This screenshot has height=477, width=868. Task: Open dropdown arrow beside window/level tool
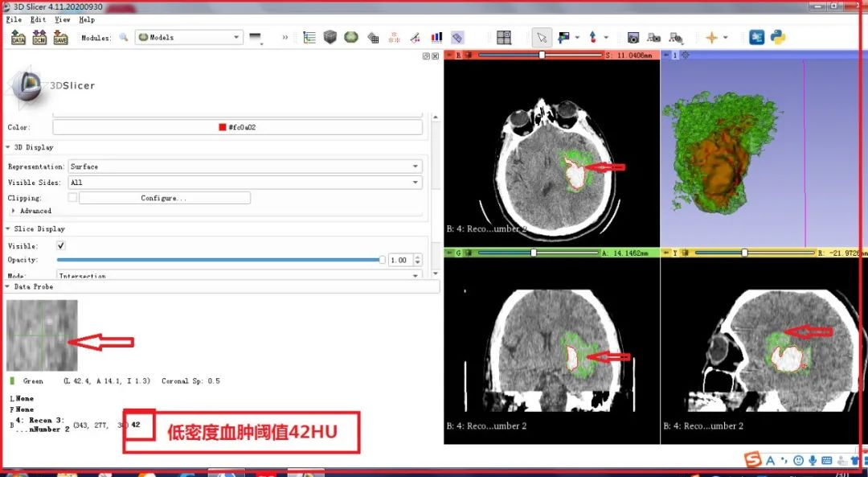(577, 38)
